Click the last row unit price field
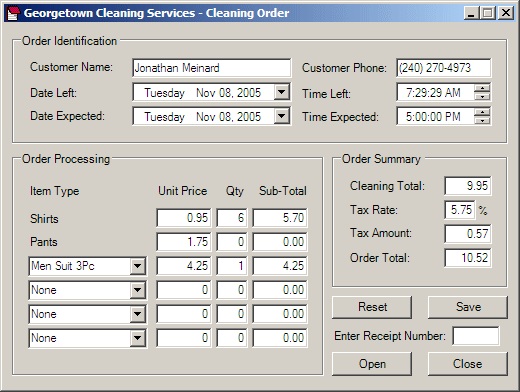Screen dimensions: 520x392 coord(184,338)
